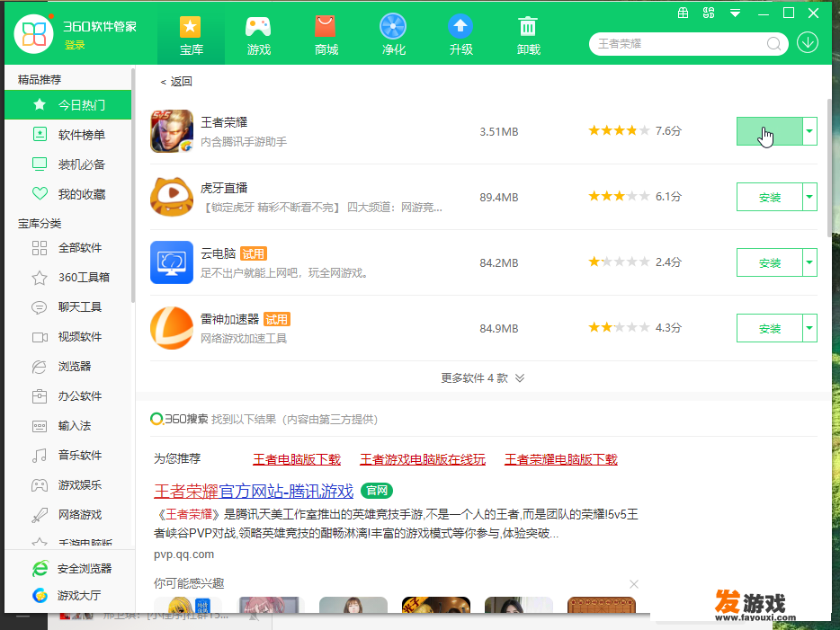Click the pvp.qq.com URL text
The height and width of the screenshot is (630, 840).
(183, 555)
